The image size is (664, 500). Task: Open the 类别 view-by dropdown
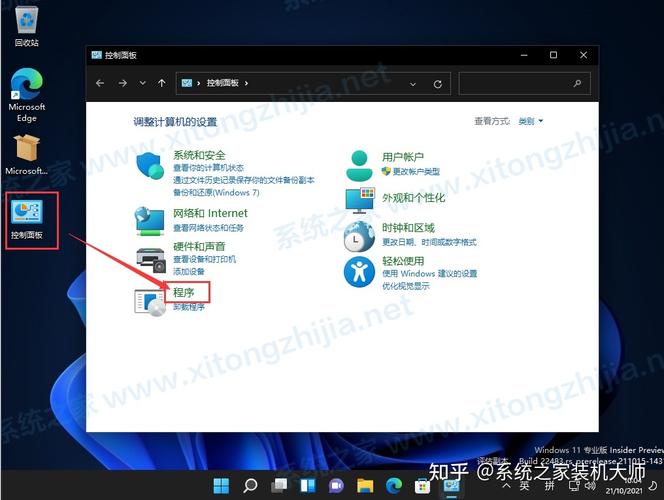(x=531, y=122)
